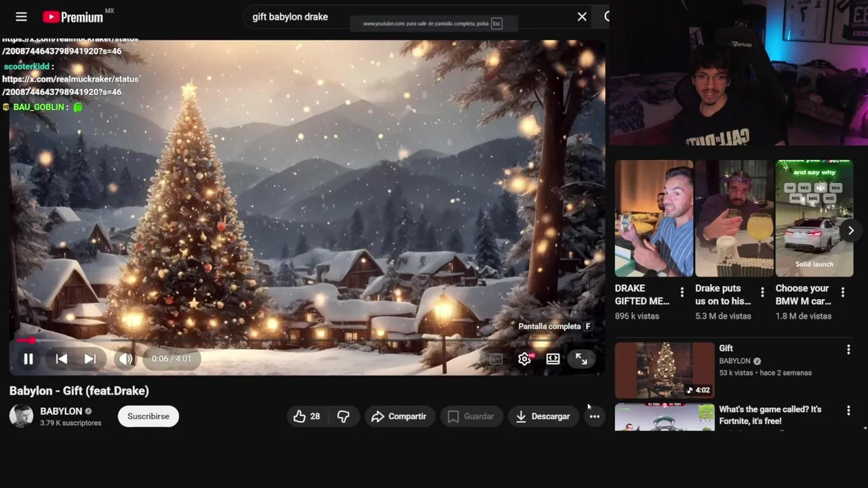Pause the video playback
The image size is (868, 488).
pyautogui.click(x=28, y=359)
